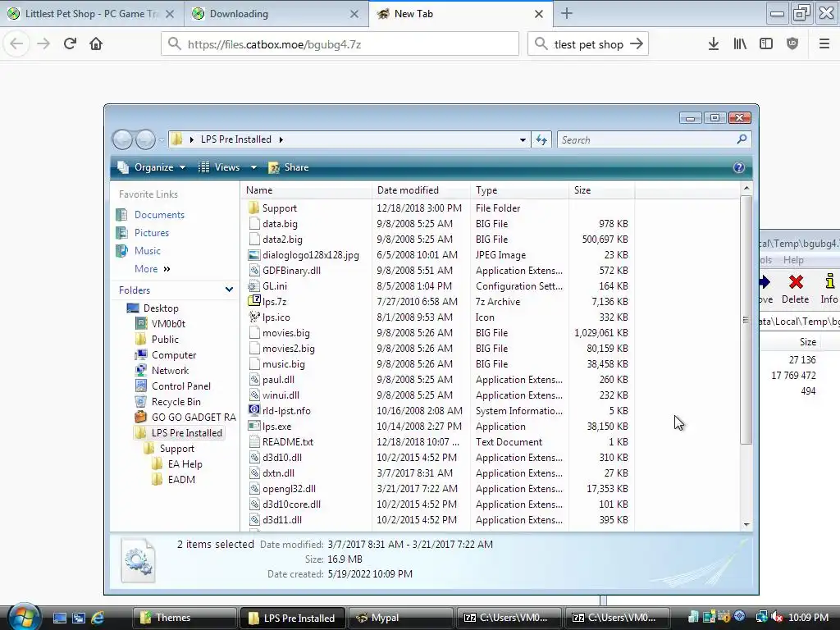Select Desktop in folder tree
The image size is (840, 630).
160,308
